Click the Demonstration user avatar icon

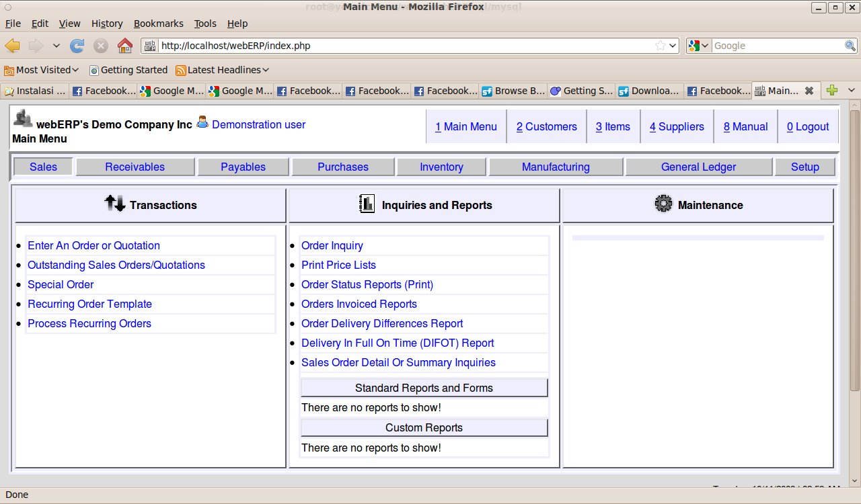[x=202, y=123]
